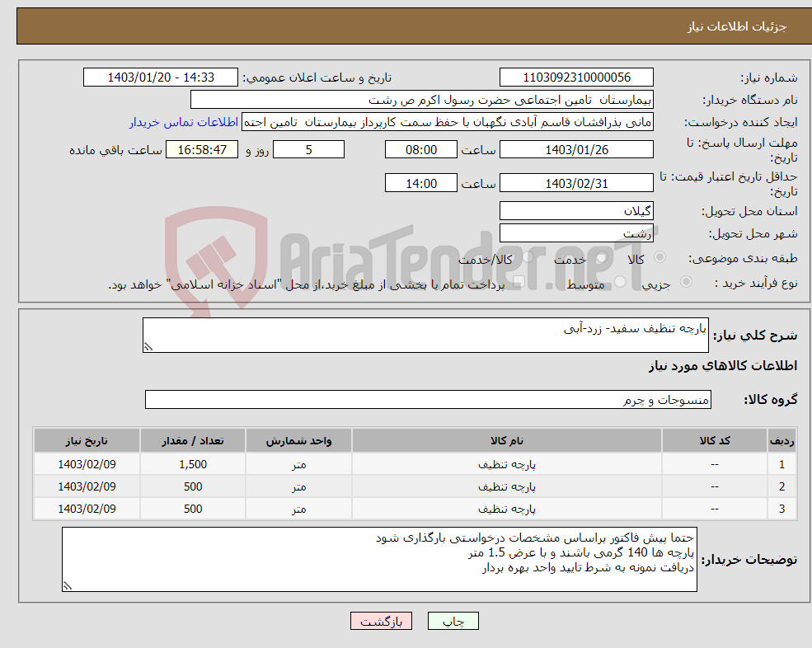Click quantity 500 in row 2
Viewport: 812px width, 648px height.
tap(193, 487)
